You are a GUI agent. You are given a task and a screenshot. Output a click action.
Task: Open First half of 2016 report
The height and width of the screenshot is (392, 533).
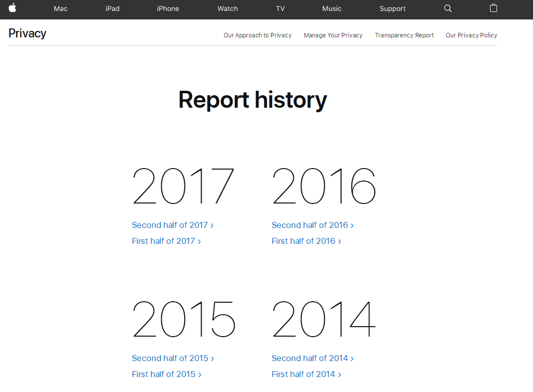click(x=306, y=241)
